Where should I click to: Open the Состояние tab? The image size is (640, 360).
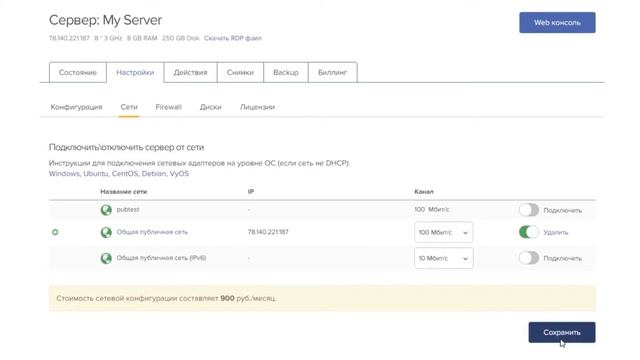(78, 72)
